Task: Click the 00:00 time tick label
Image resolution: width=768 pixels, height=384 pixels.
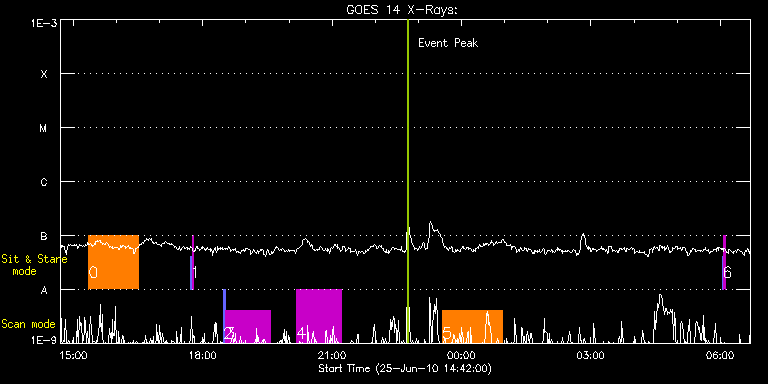Action: point(461,355)
